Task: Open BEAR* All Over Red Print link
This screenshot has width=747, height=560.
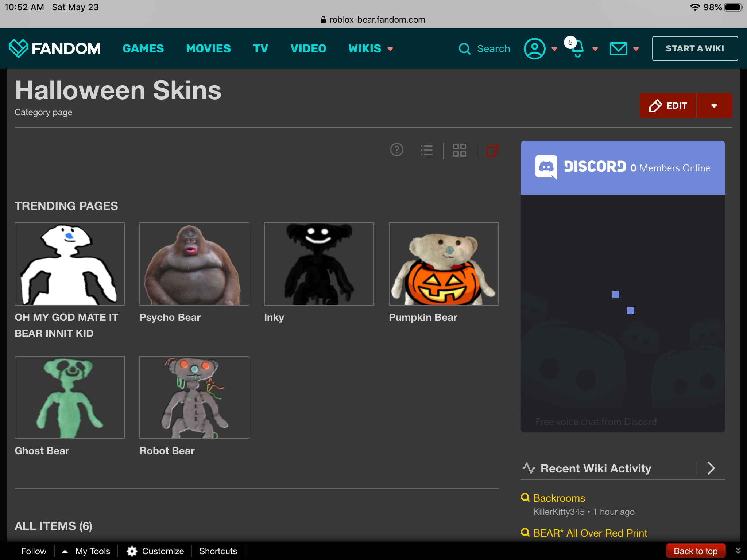Action: [x=590, y=533]
